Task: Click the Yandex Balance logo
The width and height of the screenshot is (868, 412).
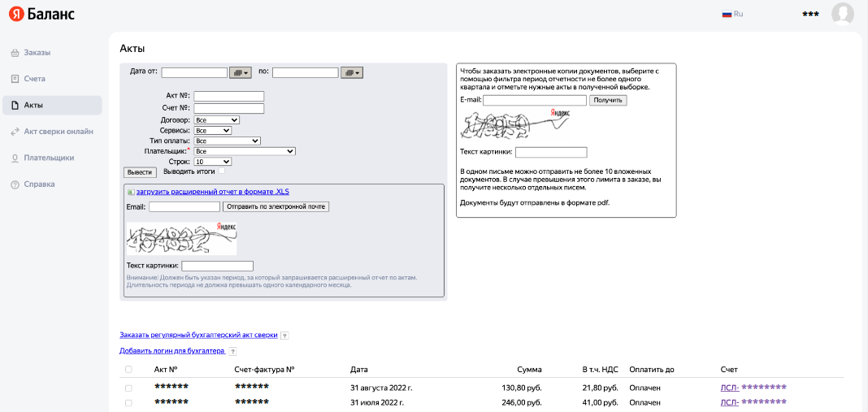Action: point(41,15)
